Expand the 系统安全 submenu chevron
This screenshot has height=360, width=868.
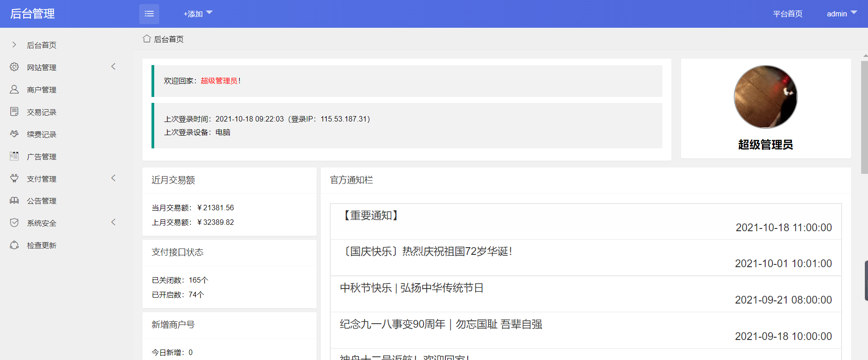(x=113, y=222)
